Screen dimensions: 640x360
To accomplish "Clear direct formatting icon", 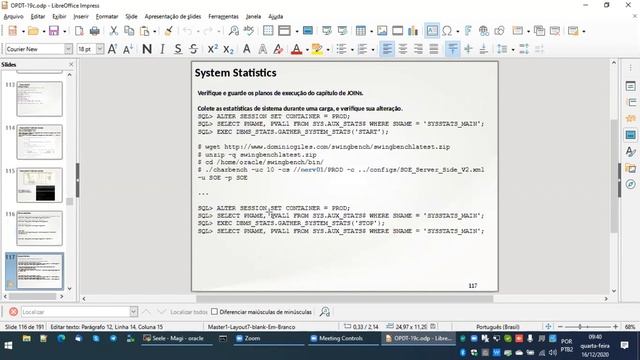I will [278, 49].
